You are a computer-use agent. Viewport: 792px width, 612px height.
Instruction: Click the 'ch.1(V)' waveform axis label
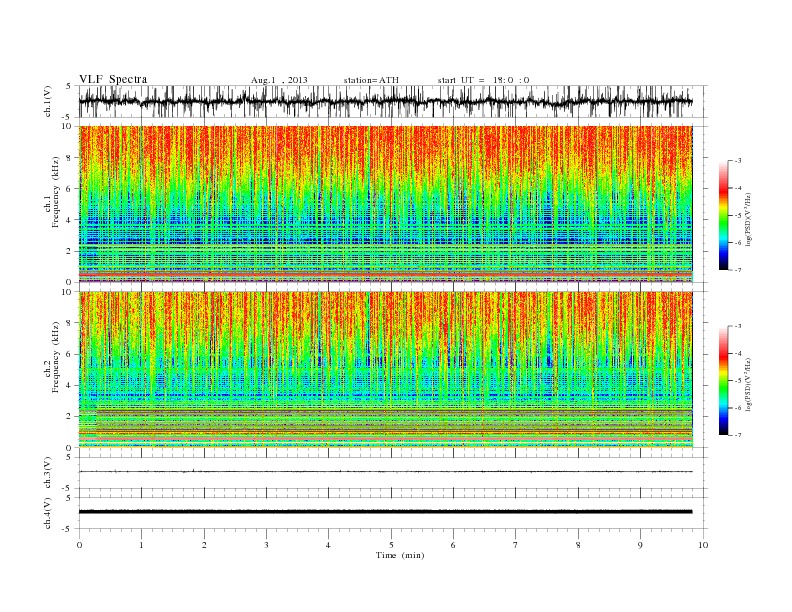(48, 101)
